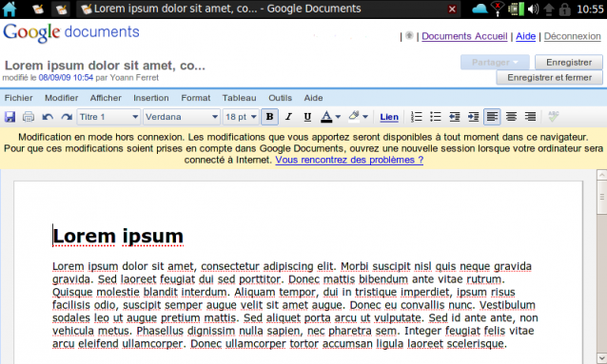Click the Enregistrer et fermer button
Image resolution: width=607 pixels, height=364 pixels.
[549, 78]
